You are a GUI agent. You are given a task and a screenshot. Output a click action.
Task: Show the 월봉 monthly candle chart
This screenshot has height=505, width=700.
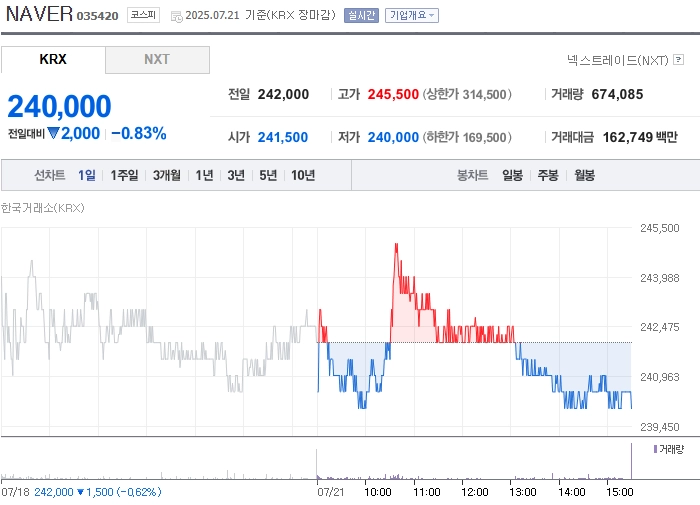pyautogui.click(x=584, y=175)
